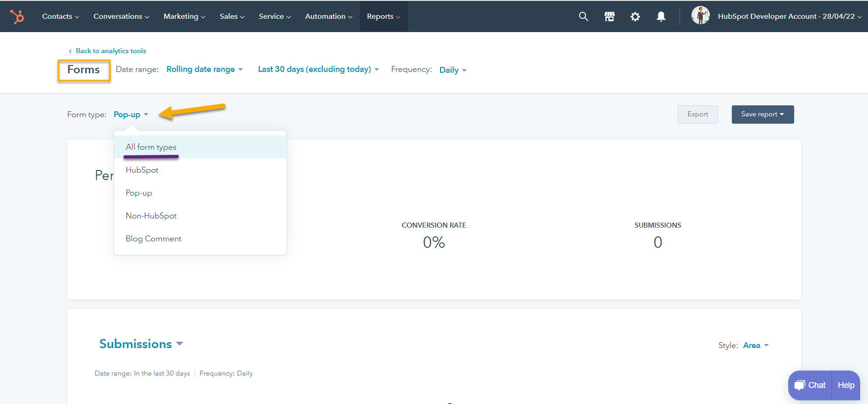
Task: Expand the Submissions metric dropdown
Action: (141, 344)
